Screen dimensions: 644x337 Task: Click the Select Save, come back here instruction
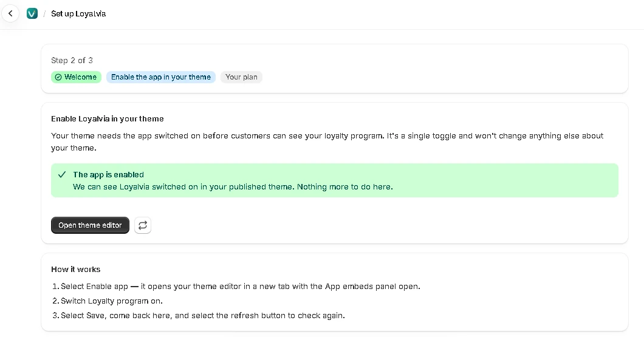203,316
